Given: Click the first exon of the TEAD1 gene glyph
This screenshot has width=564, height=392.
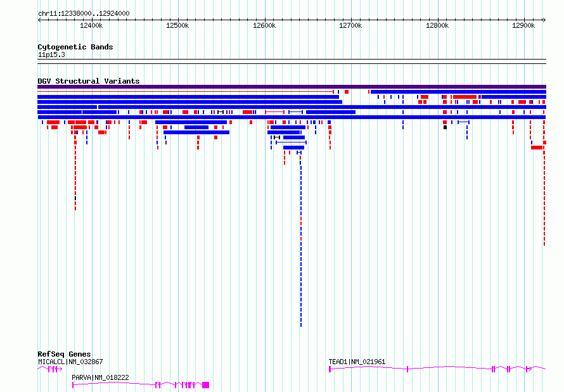Looking at the screenshot, I should click(330, 369).
